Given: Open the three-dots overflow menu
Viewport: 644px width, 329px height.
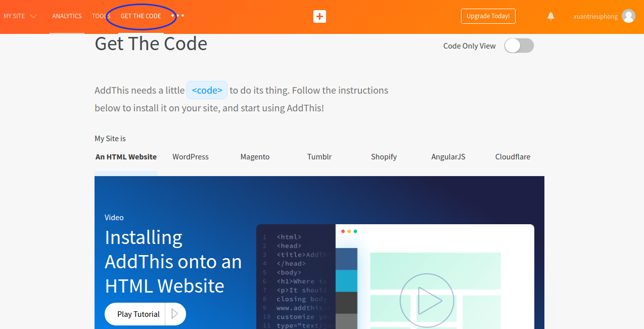Looking at the screenshot, I should (178, 16).
